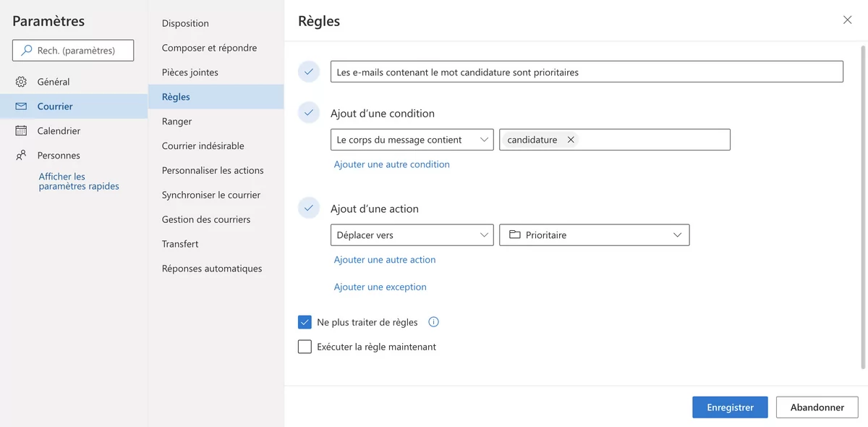Image resolution: width=868 pixels, height=427 pixels.
Task: Click the folder icon in the Prioritaire field
Action: coord(515,235)
